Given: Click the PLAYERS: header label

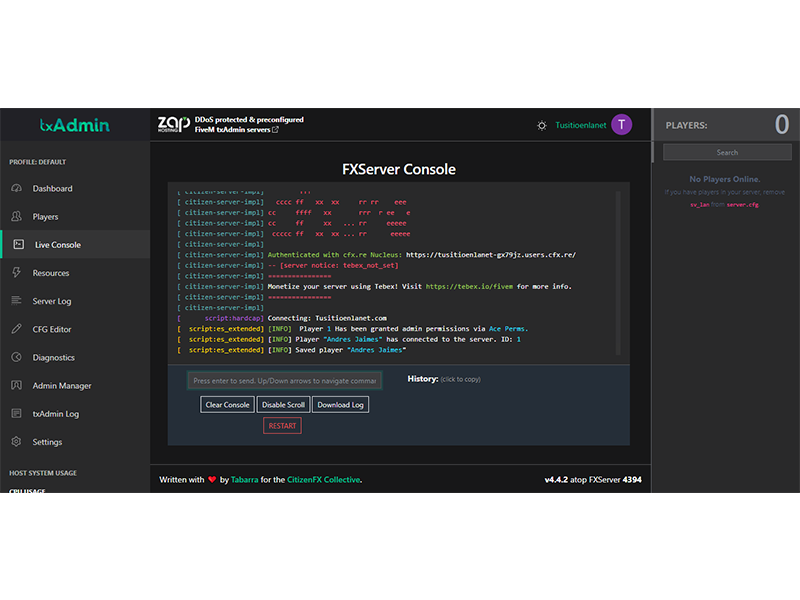Looking at the screenshot, I should tap(686, 126).
